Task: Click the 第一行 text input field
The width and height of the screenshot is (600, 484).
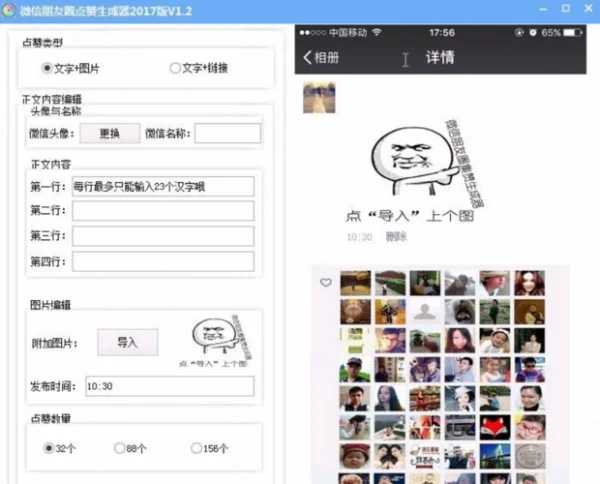Action: 163,186
